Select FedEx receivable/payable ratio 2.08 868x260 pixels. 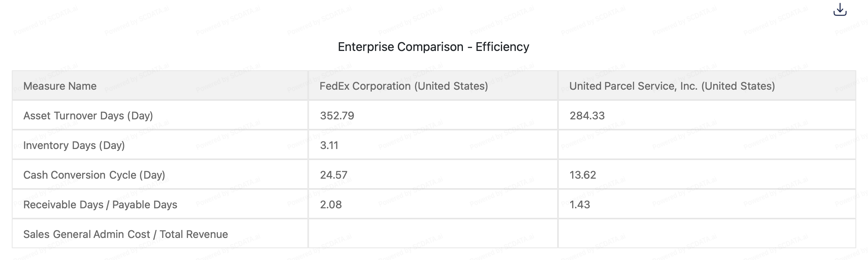coord(331,205)
